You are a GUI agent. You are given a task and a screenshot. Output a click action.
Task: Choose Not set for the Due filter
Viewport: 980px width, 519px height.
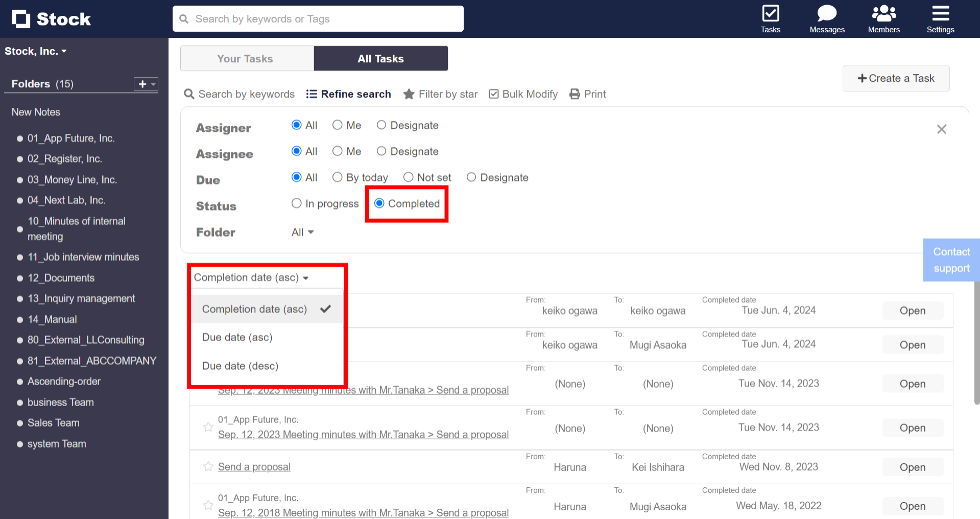pos(409,177)
